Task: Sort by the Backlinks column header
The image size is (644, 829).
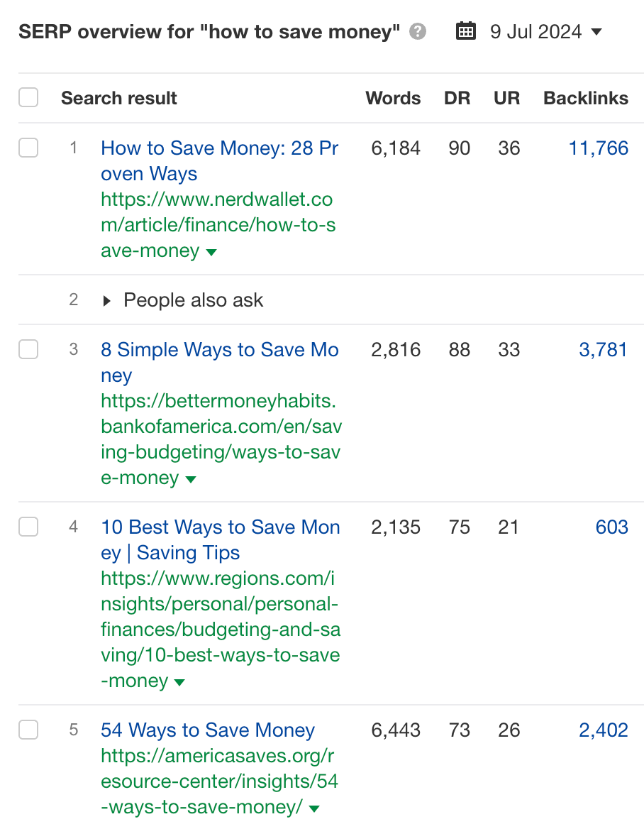Action: tap(585, 98)
